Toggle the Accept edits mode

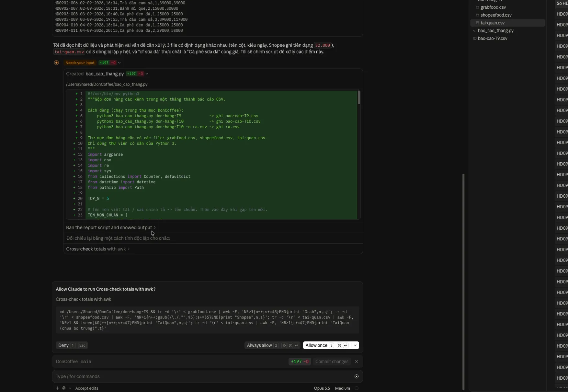(87, 388)
